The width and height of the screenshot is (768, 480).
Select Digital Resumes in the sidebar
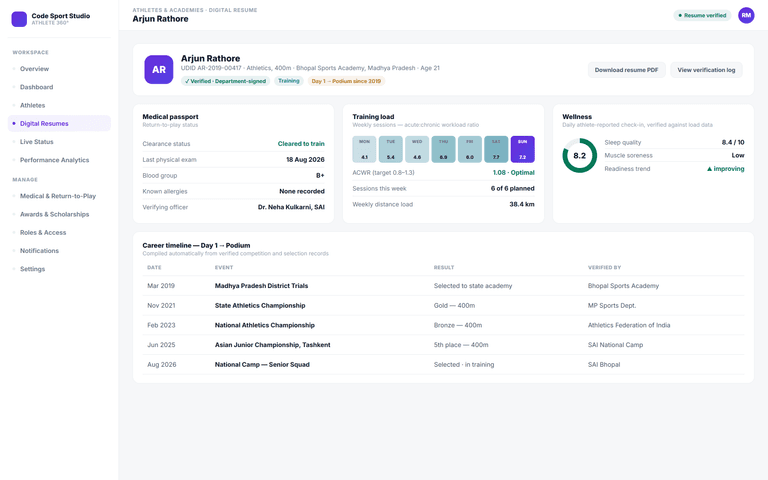tap(59, 123)
